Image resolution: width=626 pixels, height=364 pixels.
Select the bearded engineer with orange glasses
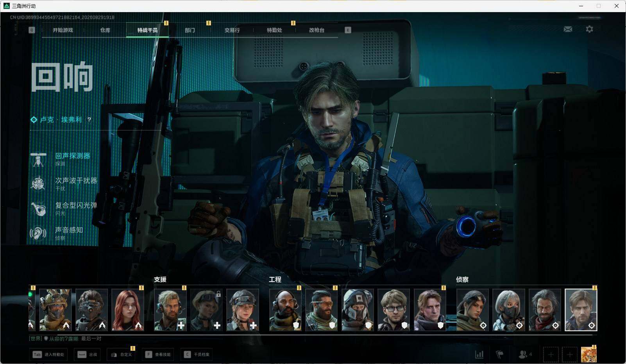pyautogui.click(x=321, y=310)
